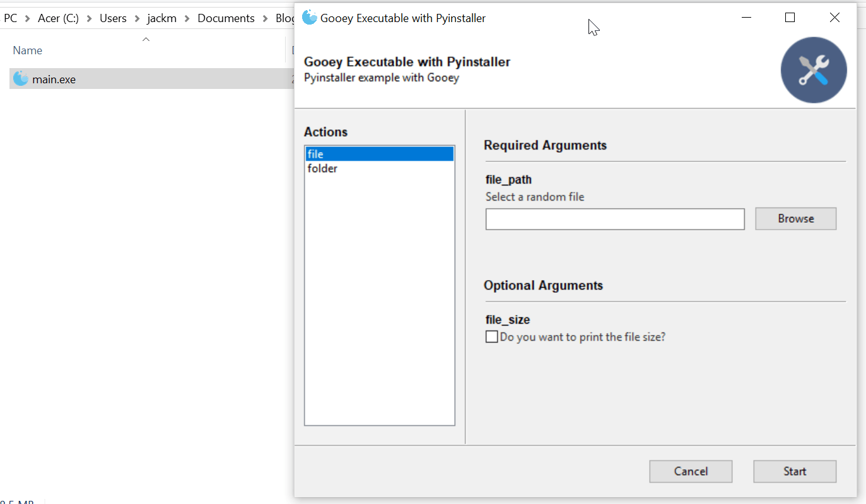Click the 'Do you want to print the file size?' label
Screen dimensions: 866x504
coord(583,337)
